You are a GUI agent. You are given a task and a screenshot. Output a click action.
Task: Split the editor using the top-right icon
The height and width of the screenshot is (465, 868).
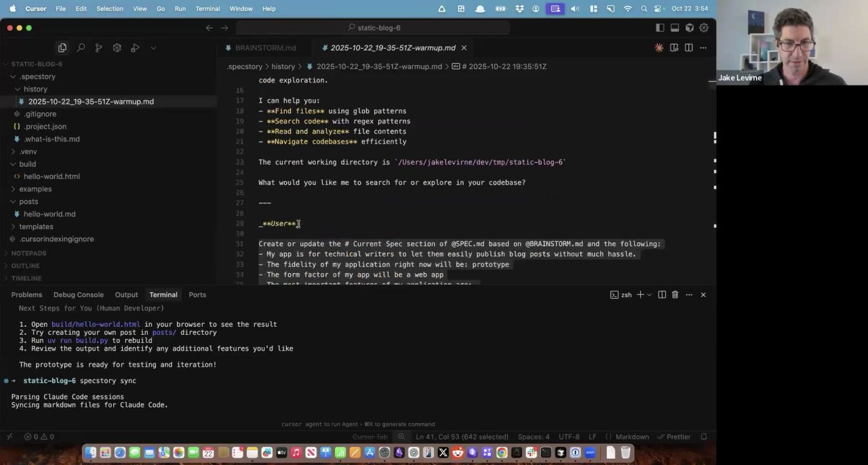(688, 47)
